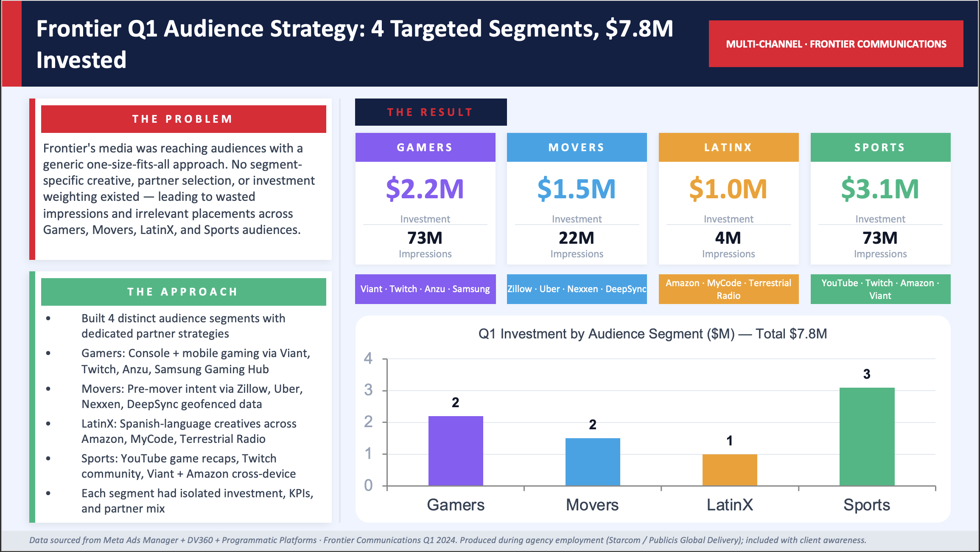Image resolution: width=980 pixels, height=552 pixels.
Task: Click the data label 1 above LatinX bar
Action: pyautogui.click(x=730, y=441)
